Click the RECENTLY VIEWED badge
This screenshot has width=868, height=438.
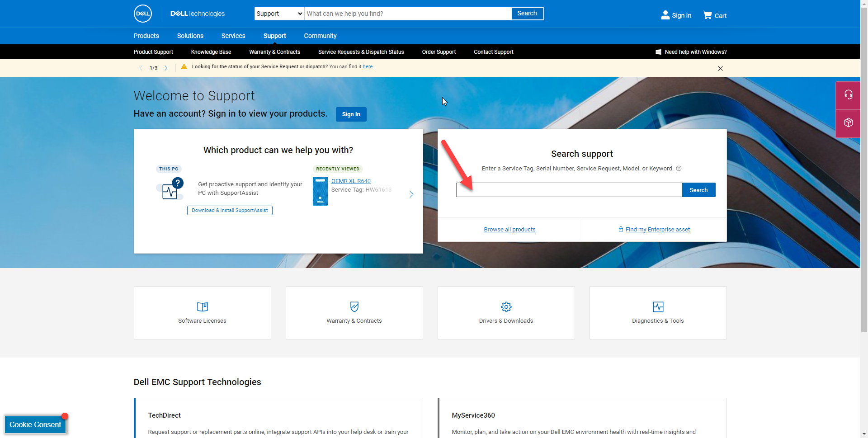pos(338,169)
